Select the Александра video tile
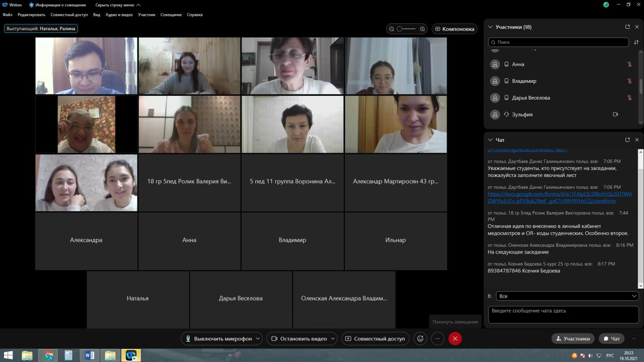The image size is (644, 362). click(x=86, y=241)
